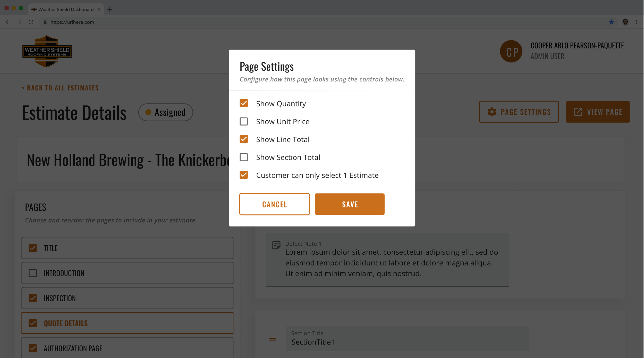Image resolution: width=644 pixels, height=358 pixels.
Task: Enable the Show Unit Price checkbox
Action: pos(244,121)
